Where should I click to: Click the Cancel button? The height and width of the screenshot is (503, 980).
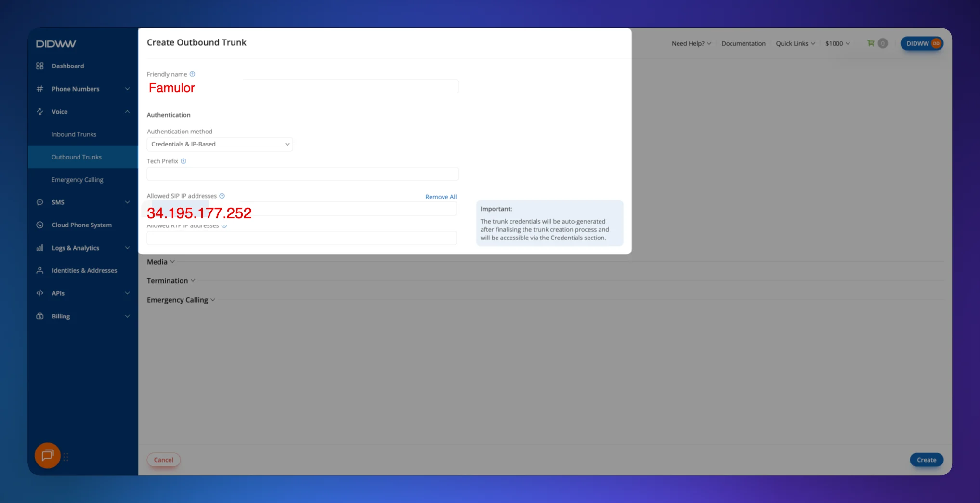164,460
